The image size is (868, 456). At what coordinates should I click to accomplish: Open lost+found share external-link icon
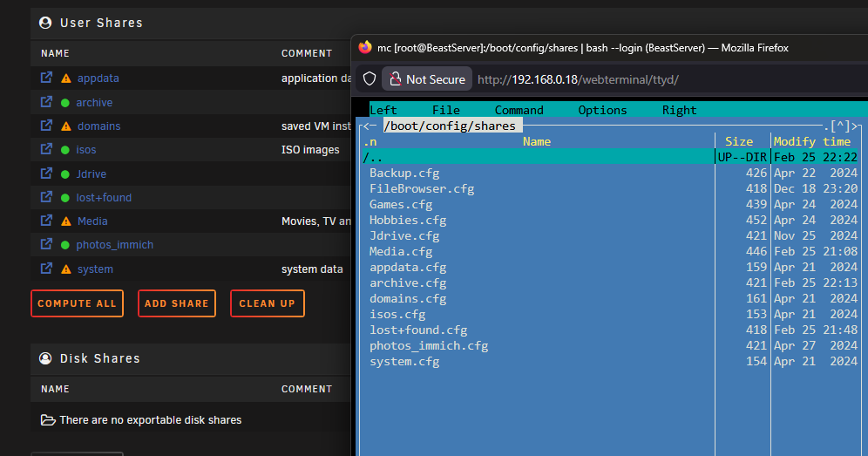click(x=46, y=197)
